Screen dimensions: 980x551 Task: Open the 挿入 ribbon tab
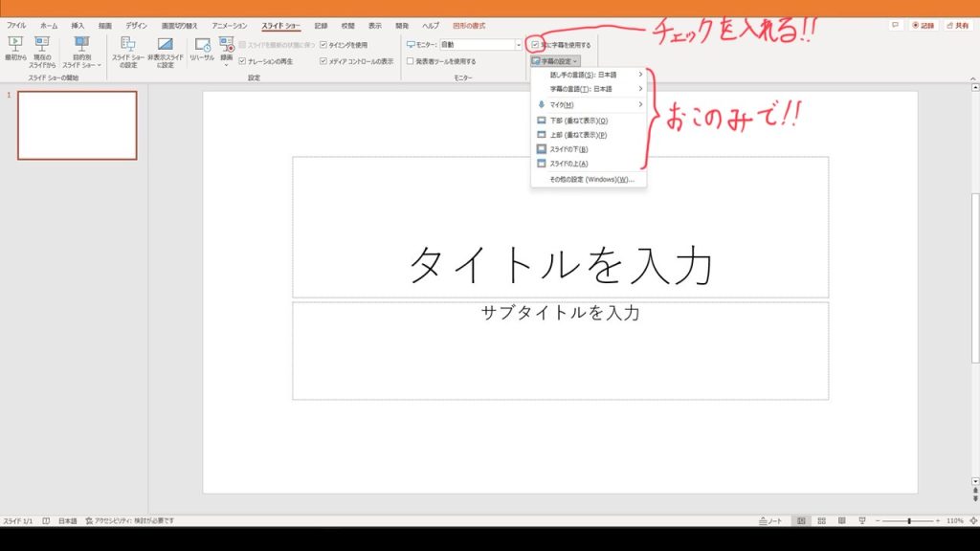pyautogui.click(x=78, y=25)
